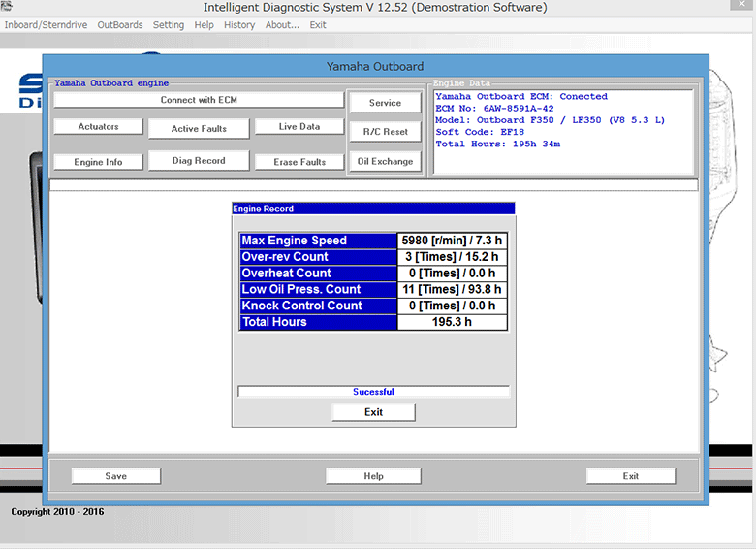Viewport: 756px width, 549px height.
Task: Click the Help button at bottom
Action: tap(373, 476)
